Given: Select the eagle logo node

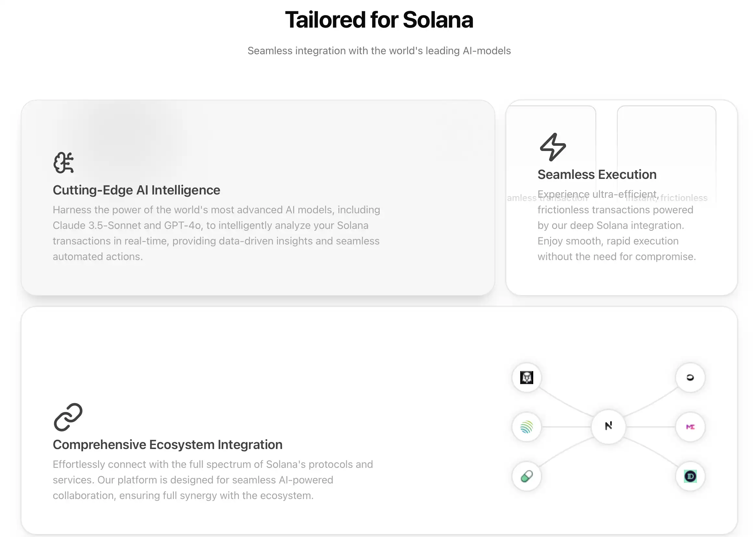Looking at the screenshot, I should pos(526,378).
